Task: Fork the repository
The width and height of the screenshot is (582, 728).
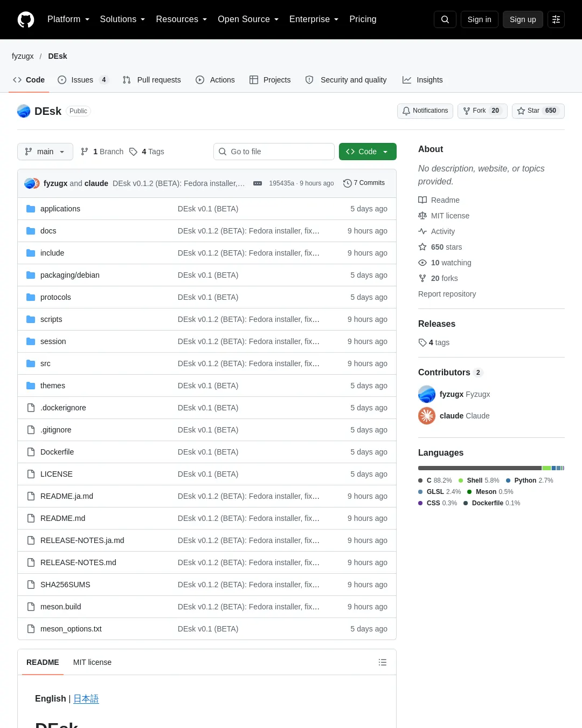Action: [x=482, y=111]
